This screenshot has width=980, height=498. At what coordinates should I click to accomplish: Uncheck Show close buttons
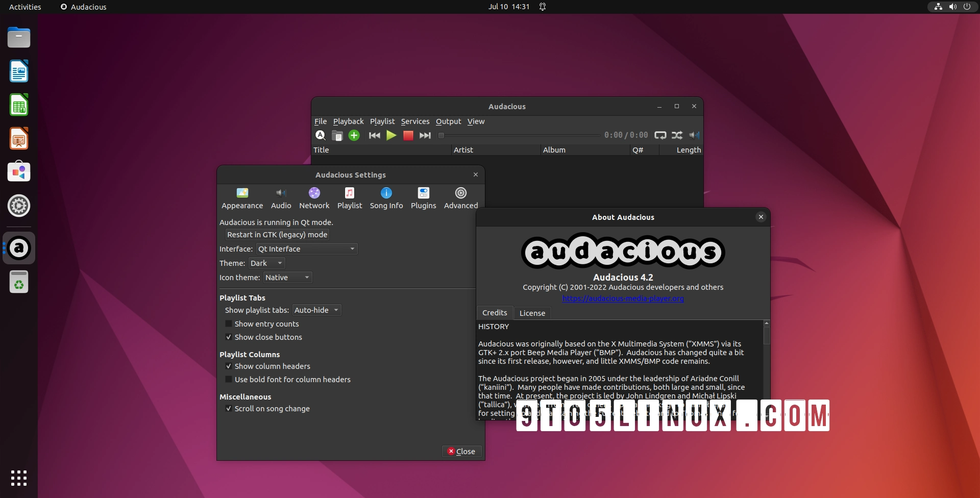point(229,337)
